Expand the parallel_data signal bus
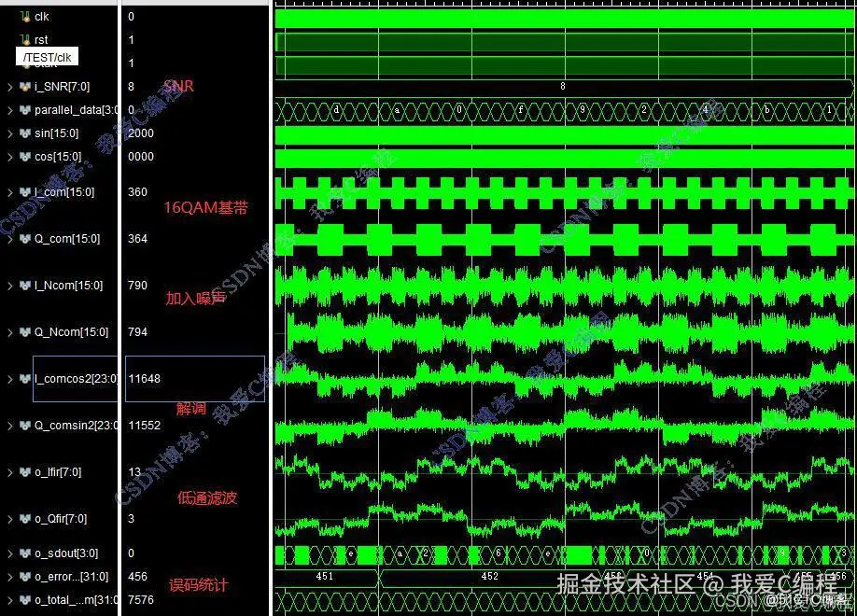This screenshot has height=616, width=857. coord(10,110)
